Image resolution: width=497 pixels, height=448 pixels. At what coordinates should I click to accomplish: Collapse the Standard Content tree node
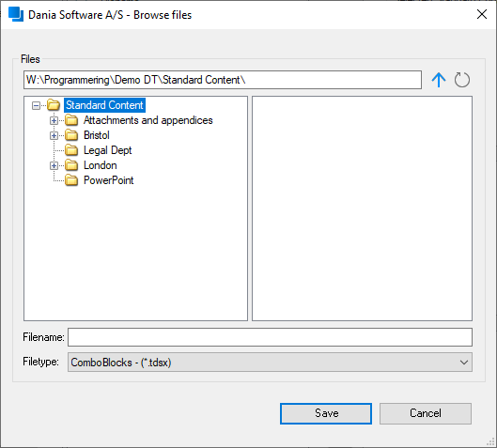[x=36, y=105]
